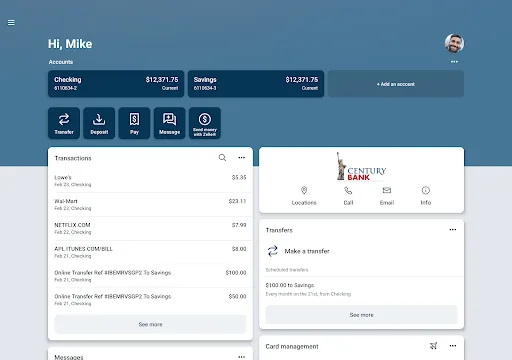The width and height of the screenshot is (512, 360).
Task: Open scheduled $100.00 to Savings transfer
Action: [x=362, y=289]
